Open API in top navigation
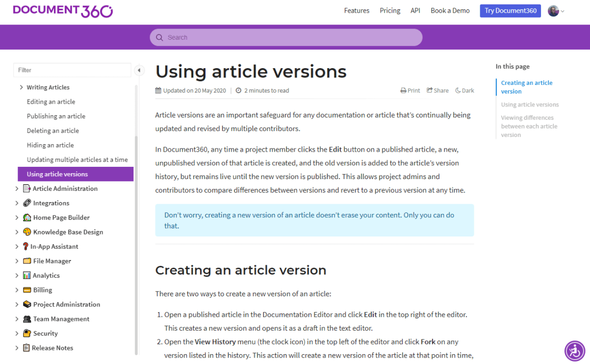This screenshot has height=364, width=590. (415, 11)
